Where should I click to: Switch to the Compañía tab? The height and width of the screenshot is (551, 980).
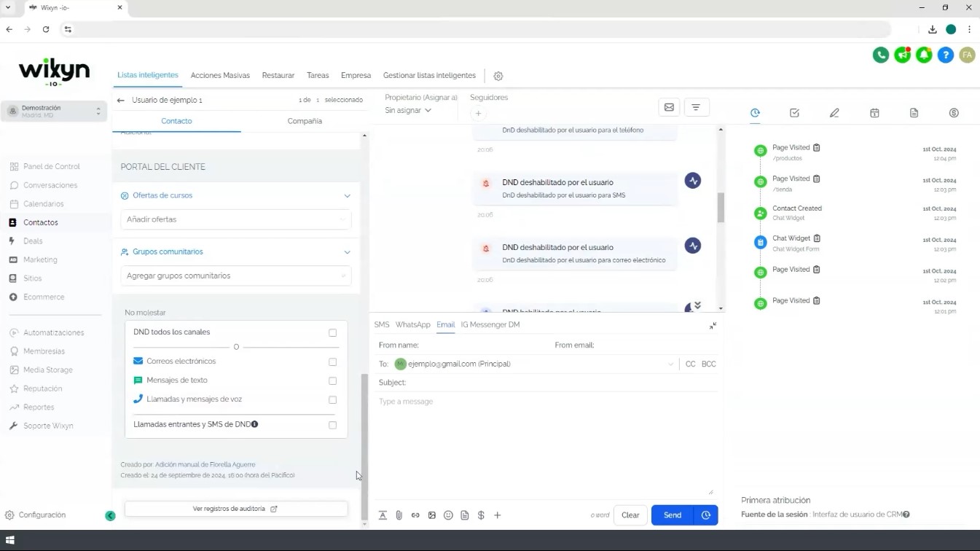(x=305, y=121)
